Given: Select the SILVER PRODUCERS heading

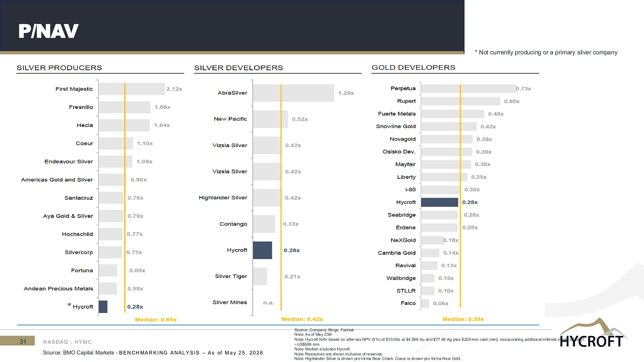Looking at the screenshot, I should point(59,67).
